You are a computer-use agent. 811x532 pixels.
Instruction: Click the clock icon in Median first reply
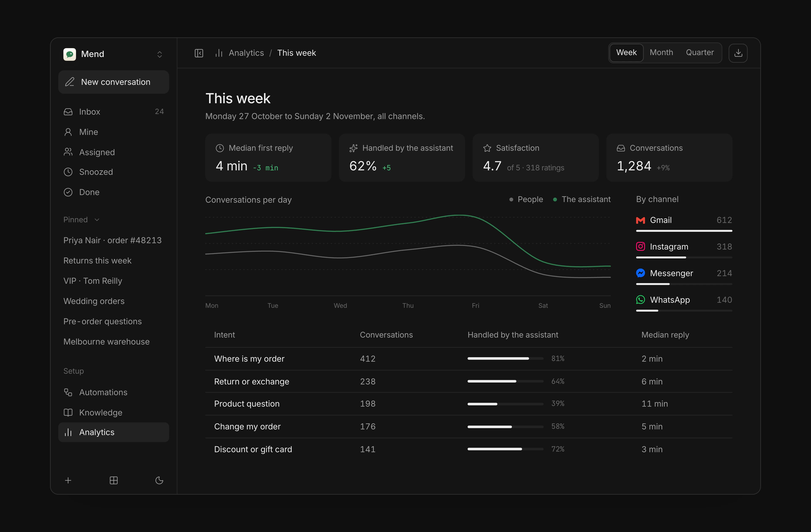pos(220,148)
